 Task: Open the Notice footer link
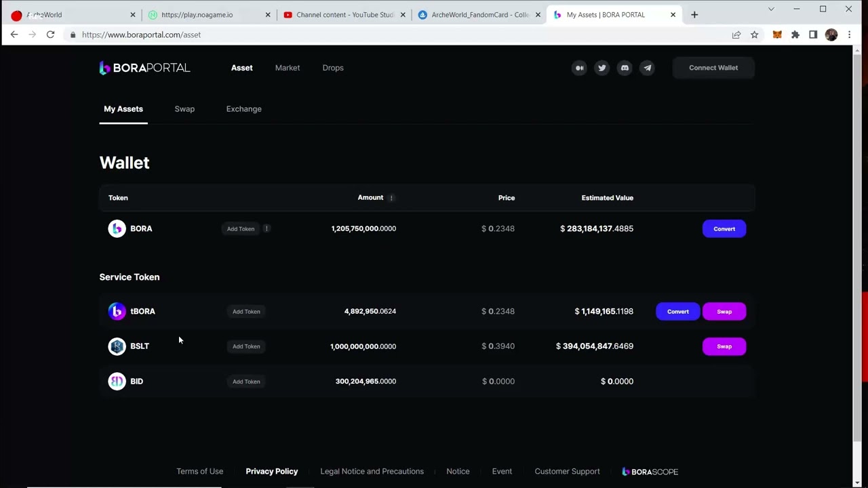pos(458,472)
